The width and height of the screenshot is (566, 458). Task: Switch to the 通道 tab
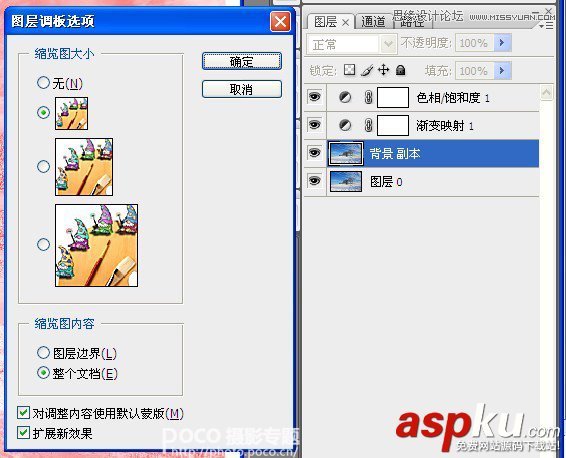(373, 22)
